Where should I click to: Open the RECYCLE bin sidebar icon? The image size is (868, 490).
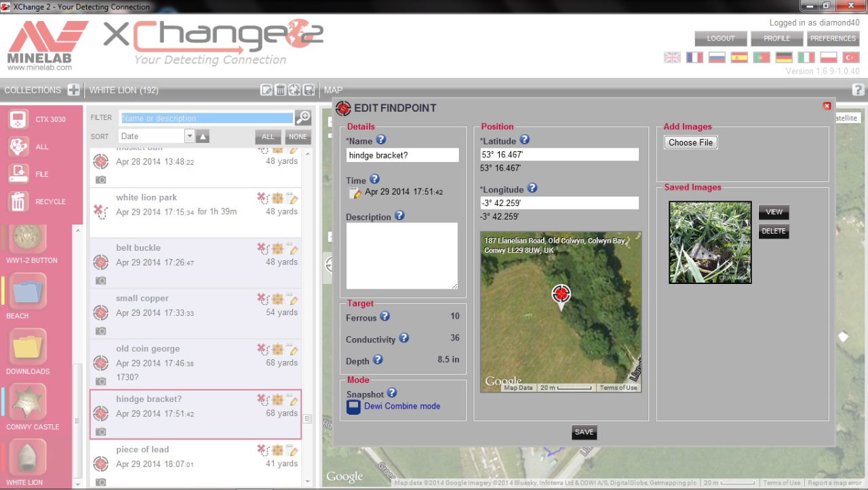[18, 201]
